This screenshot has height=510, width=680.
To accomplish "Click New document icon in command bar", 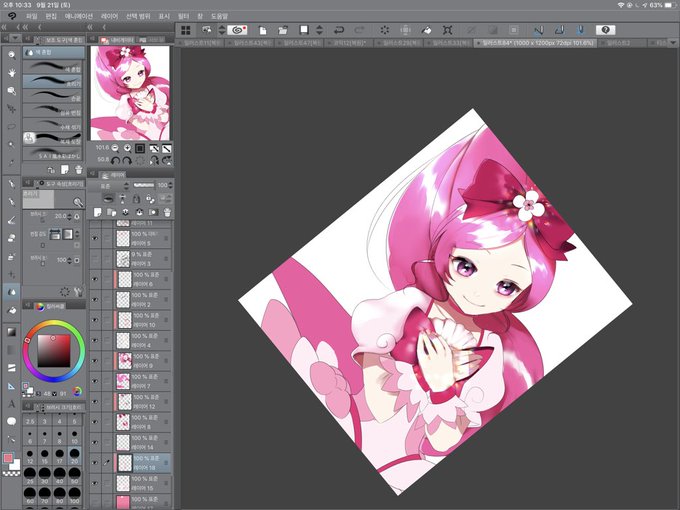I will pos(262,30).
